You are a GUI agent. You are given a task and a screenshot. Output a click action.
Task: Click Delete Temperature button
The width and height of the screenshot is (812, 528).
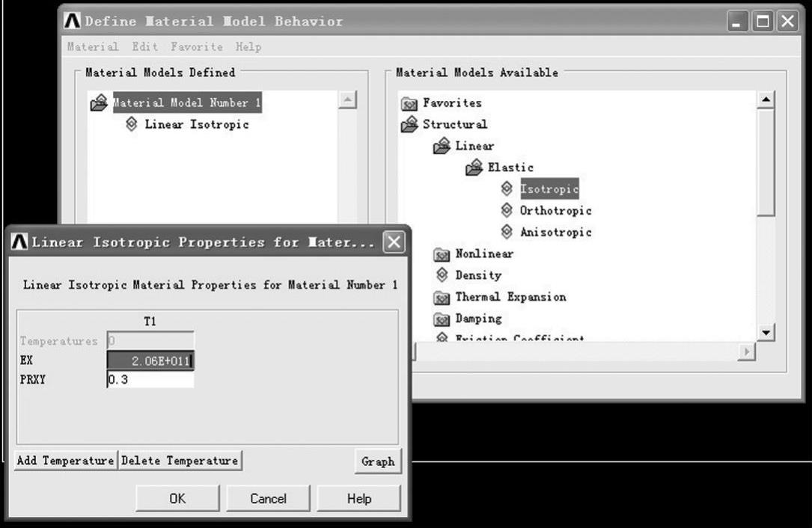[x=180, y=460]
